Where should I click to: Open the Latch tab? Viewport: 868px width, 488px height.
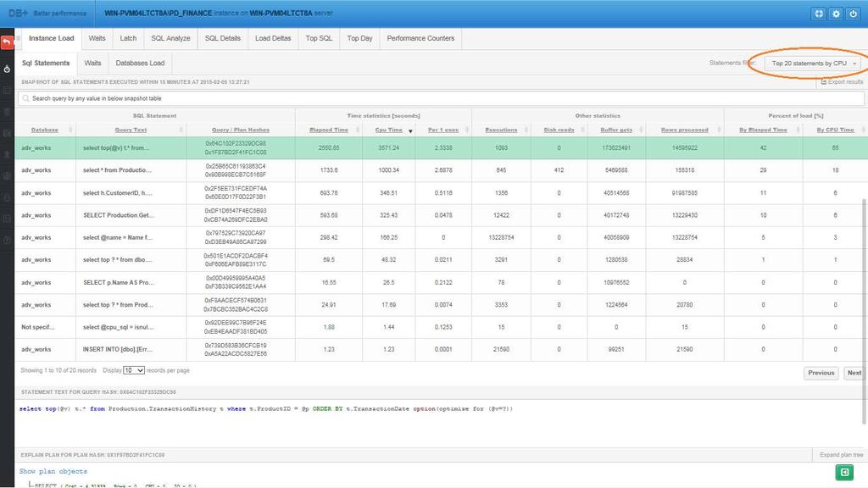point(128,38)
